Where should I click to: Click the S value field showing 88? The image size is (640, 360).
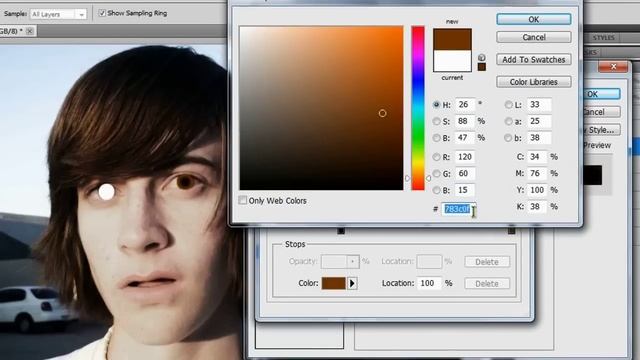[x=465, y=121]
